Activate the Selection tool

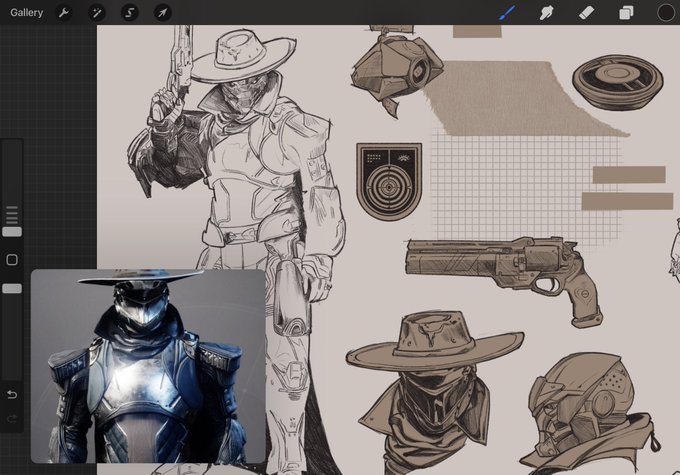pos(129,13)
